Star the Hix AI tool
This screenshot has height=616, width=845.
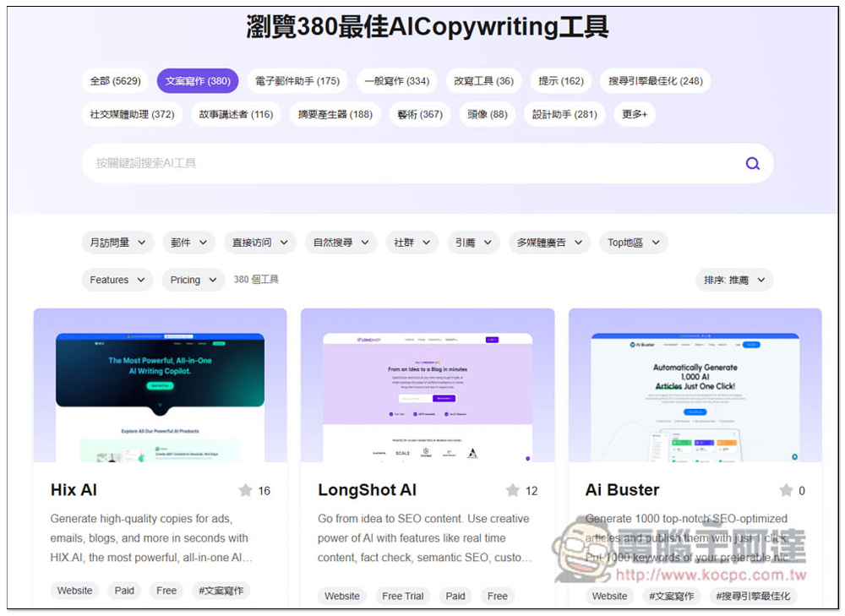point(245,490)
